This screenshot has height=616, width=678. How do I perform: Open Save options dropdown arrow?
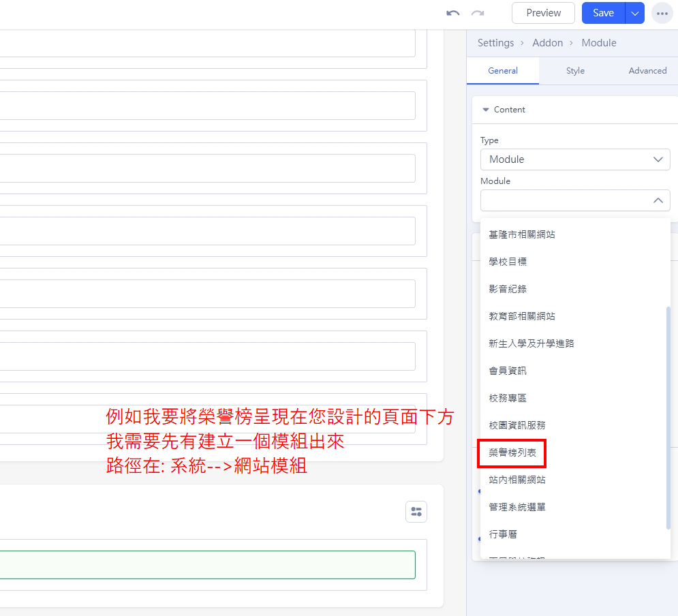634,13
